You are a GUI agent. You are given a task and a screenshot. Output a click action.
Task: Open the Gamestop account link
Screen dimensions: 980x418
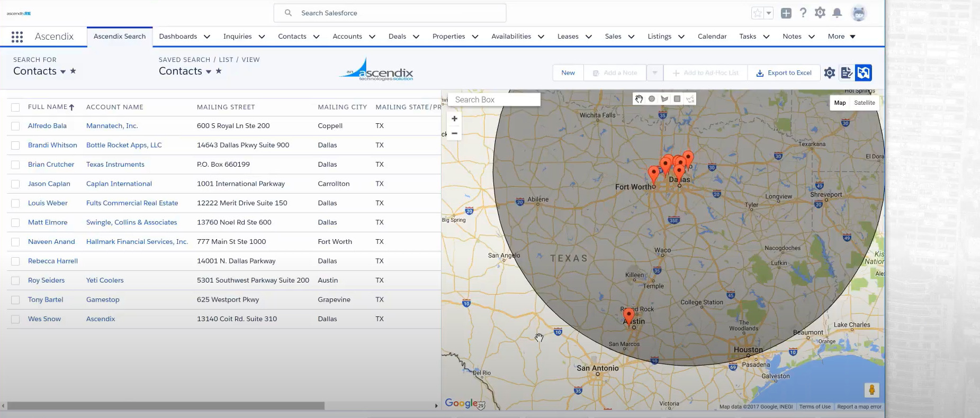click(x=103, y=299)
